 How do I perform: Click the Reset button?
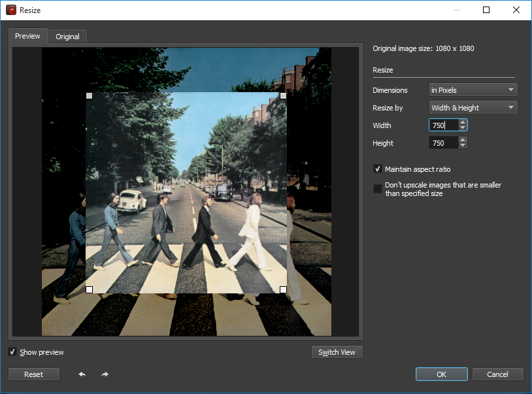point(34,374)
